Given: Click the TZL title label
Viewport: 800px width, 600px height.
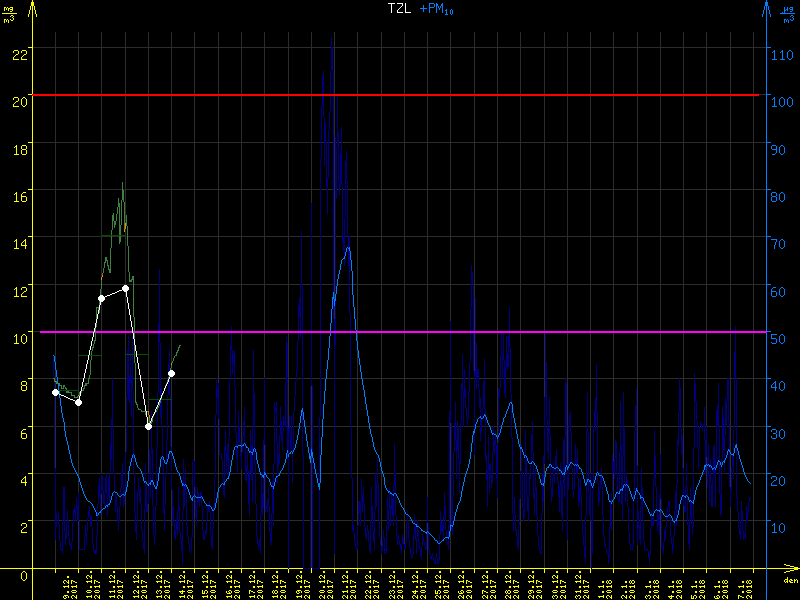Looking at the screenshot, I should [400, 9].
